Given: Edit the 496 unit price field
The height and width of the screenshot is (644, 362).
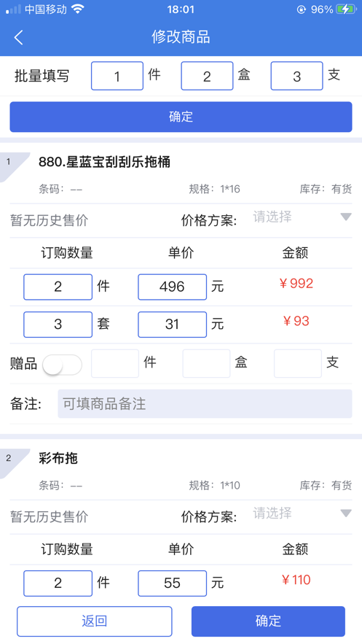Looking at the screenshot, I should click(172, 287).
